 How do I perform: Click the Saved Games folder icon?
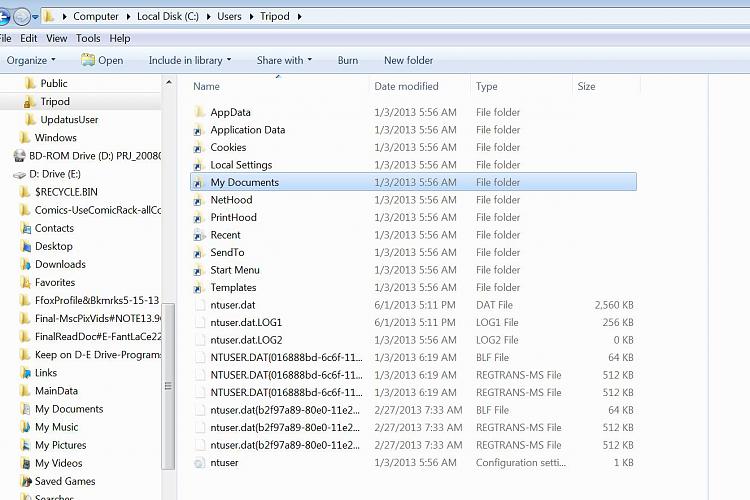(26, 481)
